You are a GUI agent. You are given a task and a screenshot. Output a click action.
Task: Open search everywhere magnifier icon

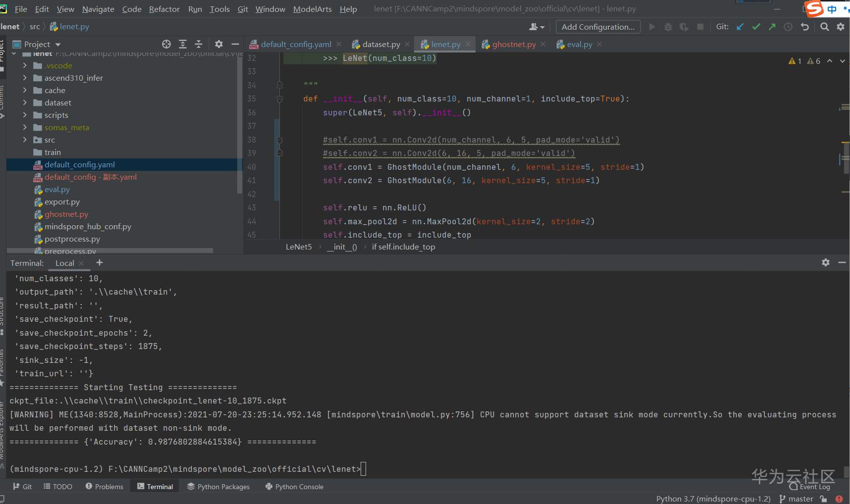coord(824,27)
